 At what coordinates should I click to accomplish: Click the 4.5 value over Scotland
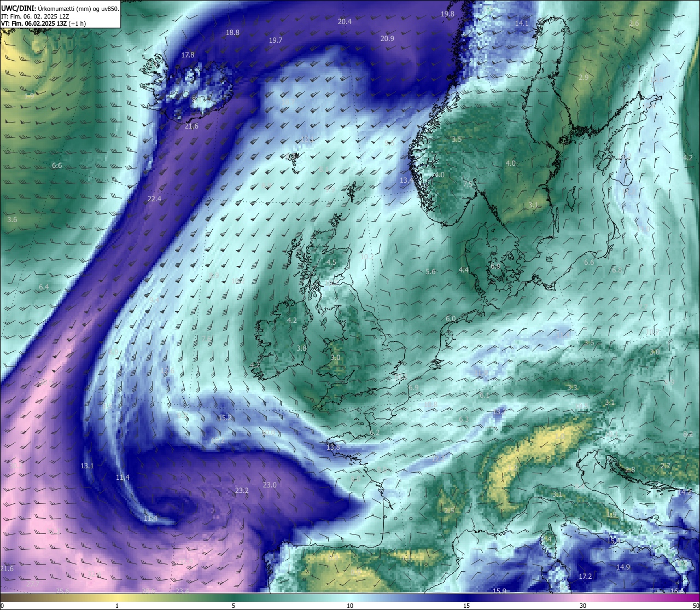pos(331,262)
